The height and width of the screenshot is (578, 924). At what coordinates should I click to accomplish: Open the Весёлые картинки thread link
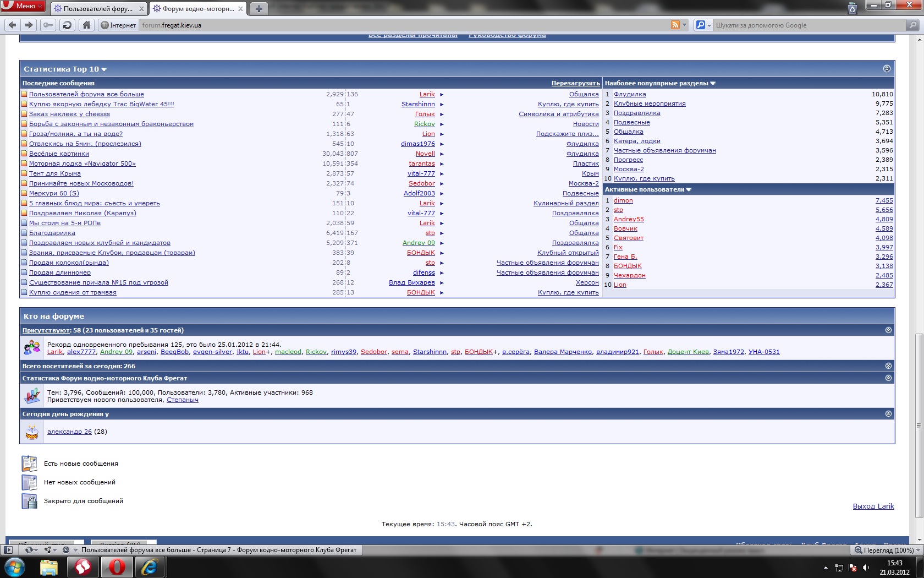tap(59, 154)
